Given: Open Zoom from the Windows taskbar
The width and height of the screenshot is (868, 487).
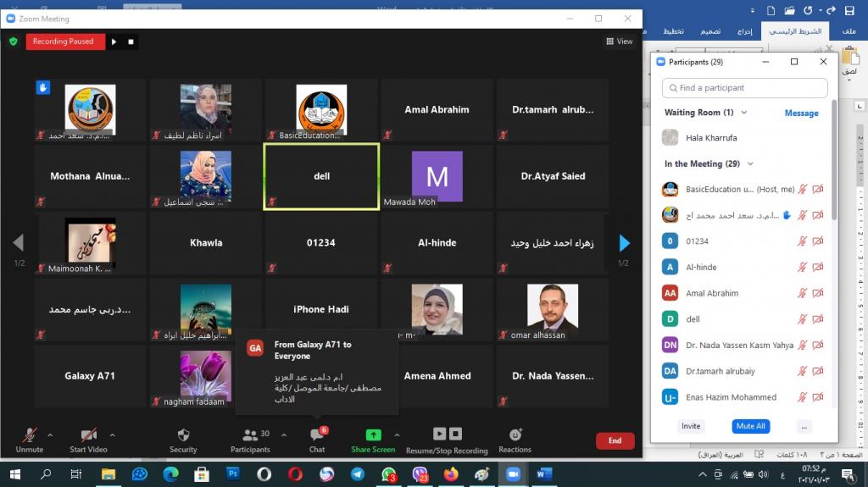Looking at the screenshot, I should (513, 473).
